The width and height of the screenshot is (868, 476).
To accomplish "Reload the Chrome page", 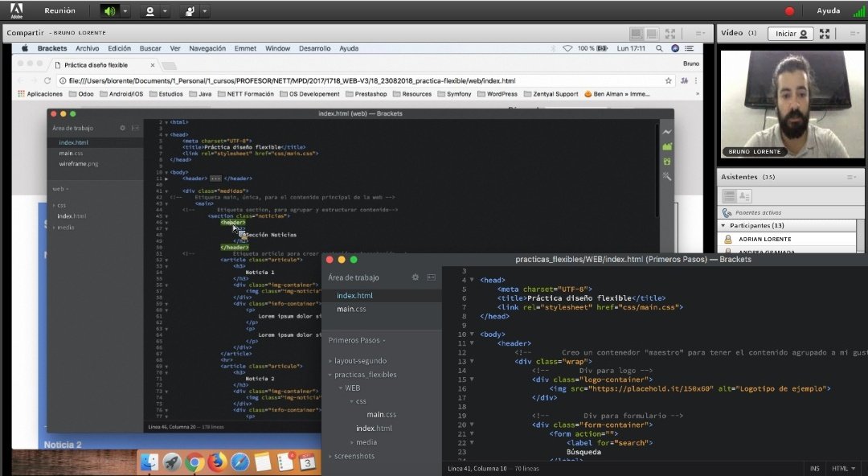I will (47, 81).
